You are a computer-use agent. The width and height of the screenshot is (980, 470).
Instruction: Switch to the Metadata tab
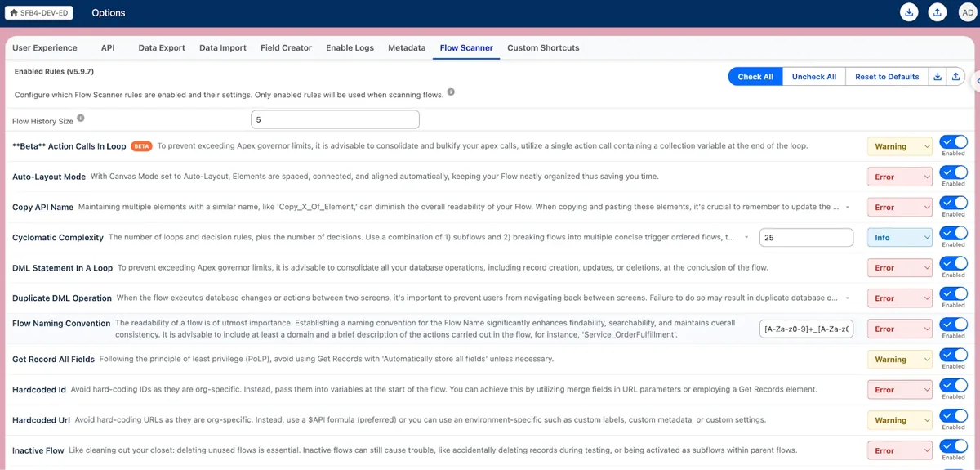click(407, 47)
